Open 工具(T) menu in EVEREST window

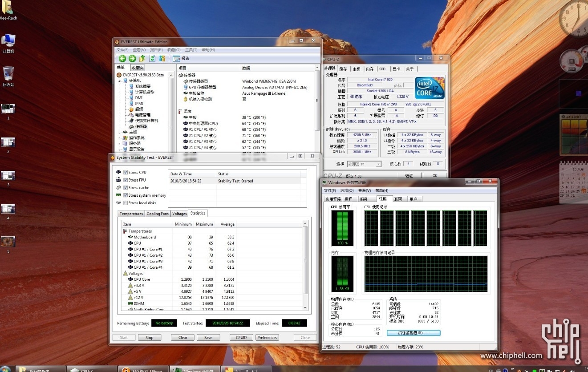191,50
